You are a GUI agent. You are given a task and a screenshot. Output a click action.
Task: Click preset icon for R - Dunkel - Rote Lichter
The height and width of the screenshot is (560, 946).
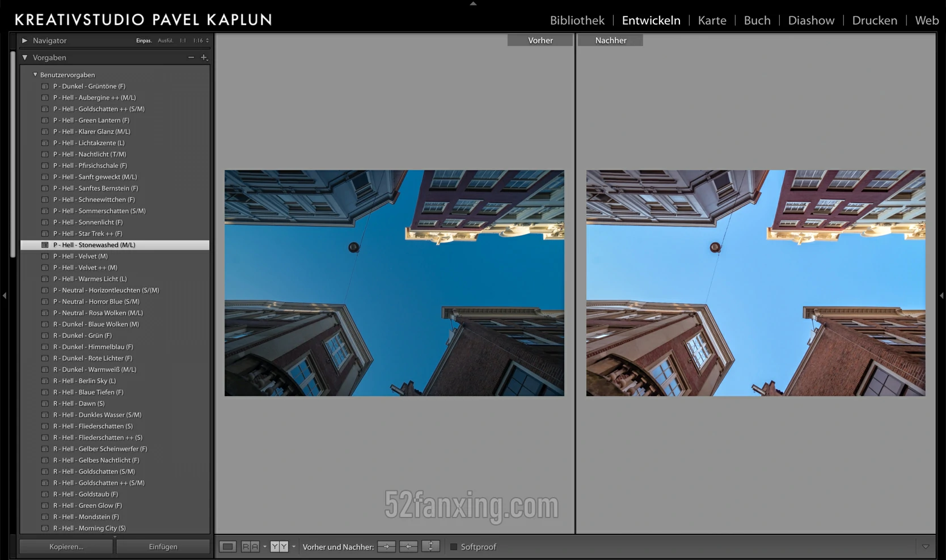pos(45,358)
